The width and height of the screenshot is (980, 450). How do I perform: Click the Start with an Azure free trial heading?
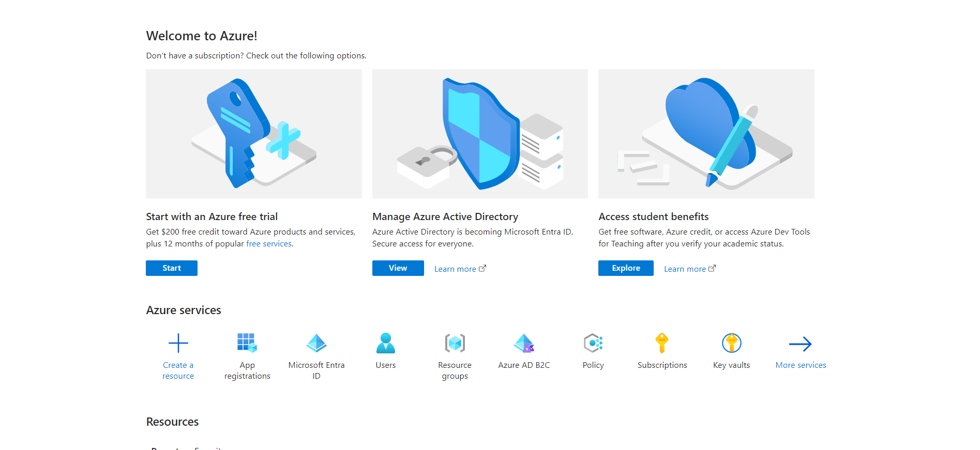point(212,216)
